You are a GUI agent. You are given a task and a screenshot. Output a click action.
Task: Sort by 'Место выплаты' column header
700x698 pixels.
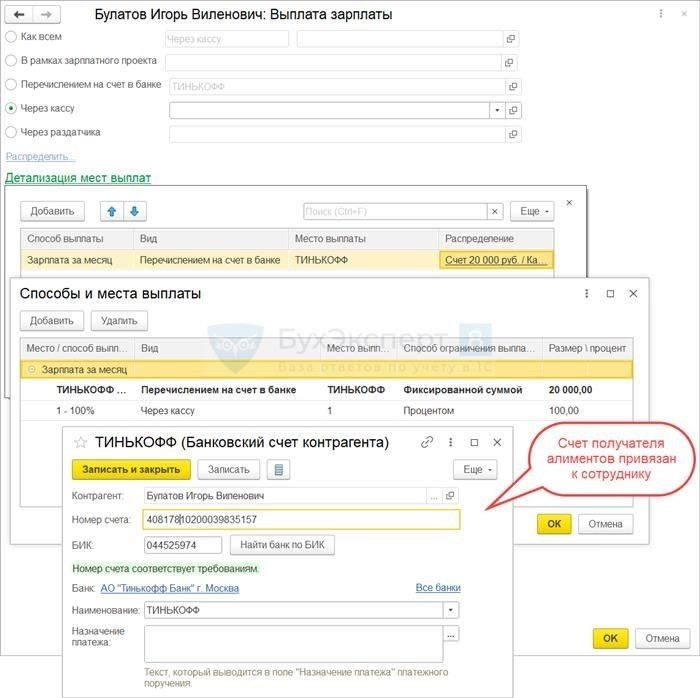[363, 238]
